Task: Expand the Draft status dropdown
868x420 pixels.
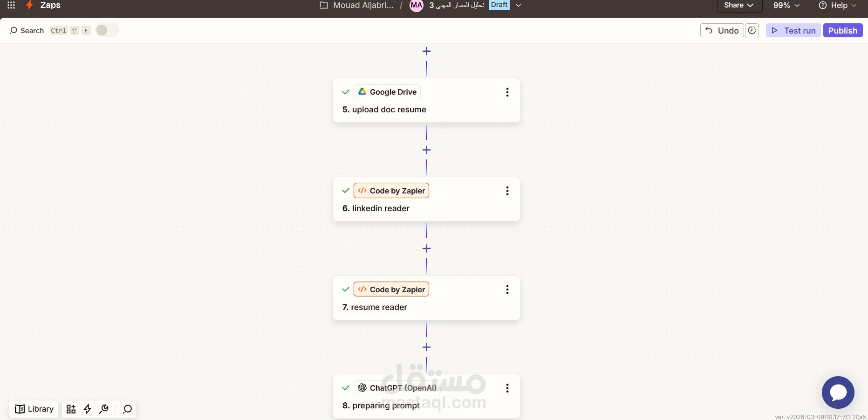Action: [x=519, y=5]
